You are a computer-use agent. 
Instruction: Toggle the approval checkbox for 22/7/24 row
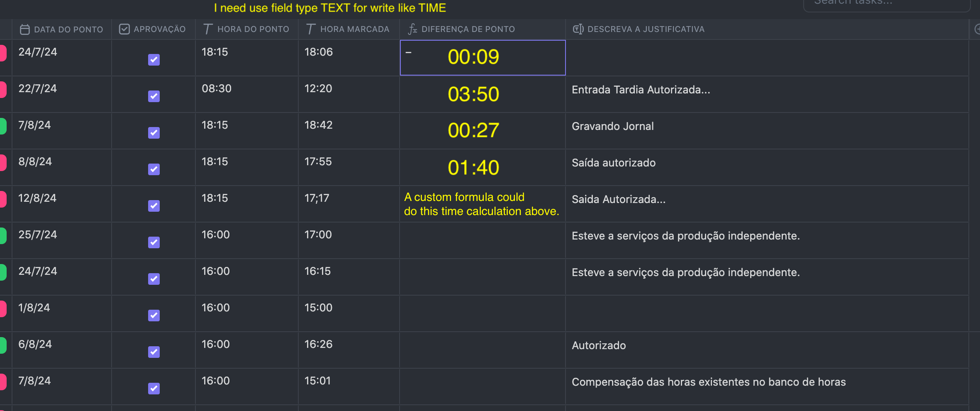154,96
